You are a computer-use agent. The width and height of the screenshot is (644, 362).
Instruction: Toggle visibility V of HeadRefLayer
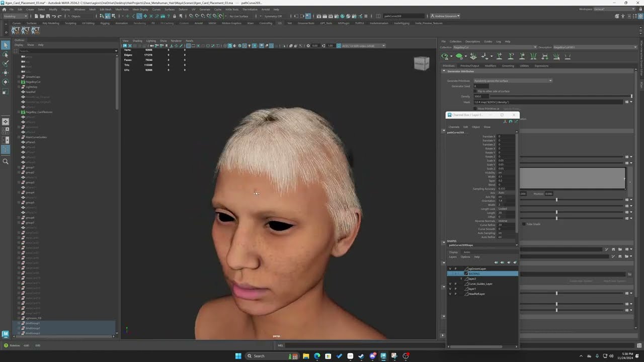(x=450, y=294)
